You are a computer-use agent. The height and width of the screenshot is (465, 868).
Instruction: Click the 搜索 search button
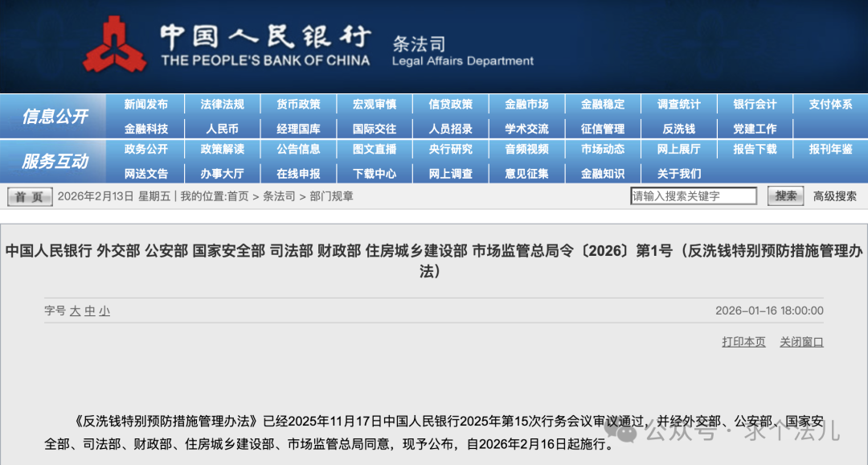point(785,196)
